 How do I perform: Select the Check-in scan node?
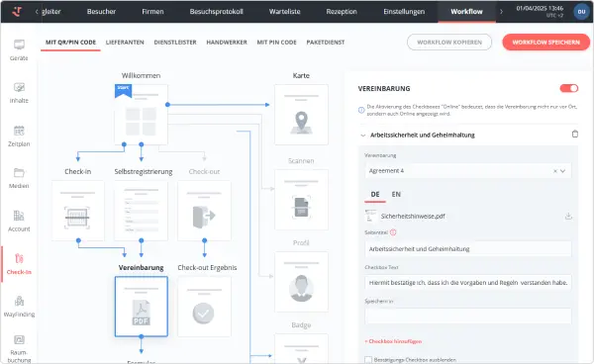tap(77, 211)
